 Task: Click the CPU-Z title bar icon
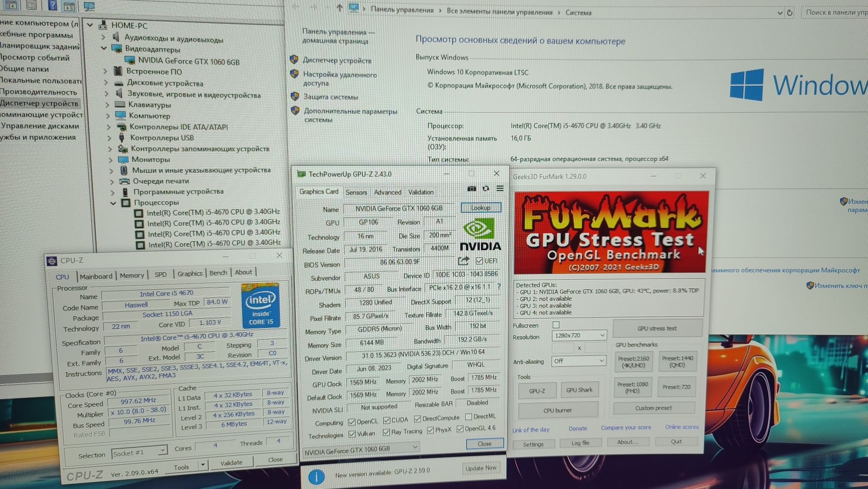pos(52,261)
